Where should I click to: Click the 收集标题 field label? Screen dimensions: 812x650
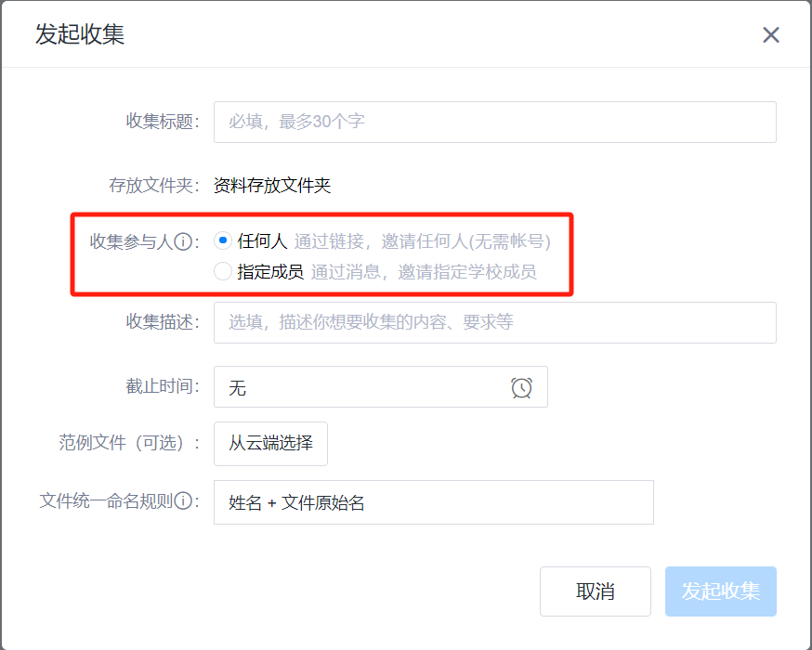pos(163,122)
